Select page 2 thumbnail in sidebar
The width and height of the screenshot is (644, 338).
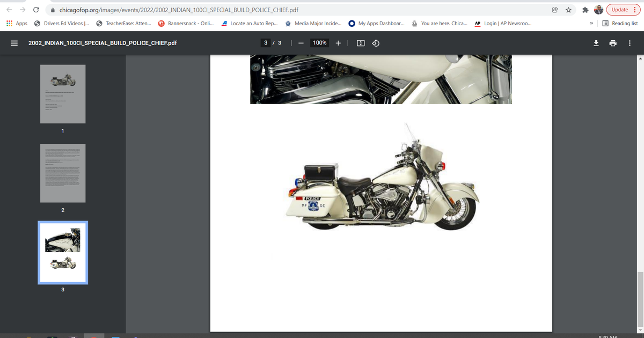click(x=63, y=172)
